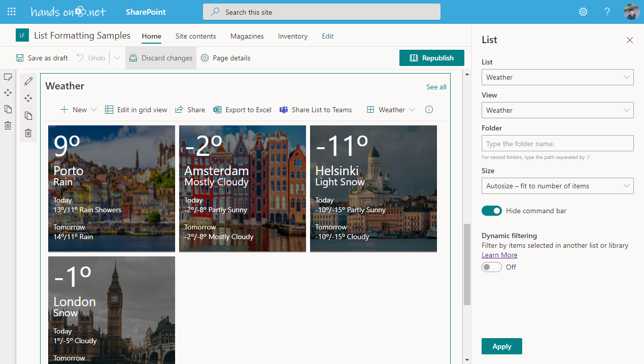Expand the Weather view dropdown
The width and height of the screenshot is (644, 364).
tap(557, 110)
